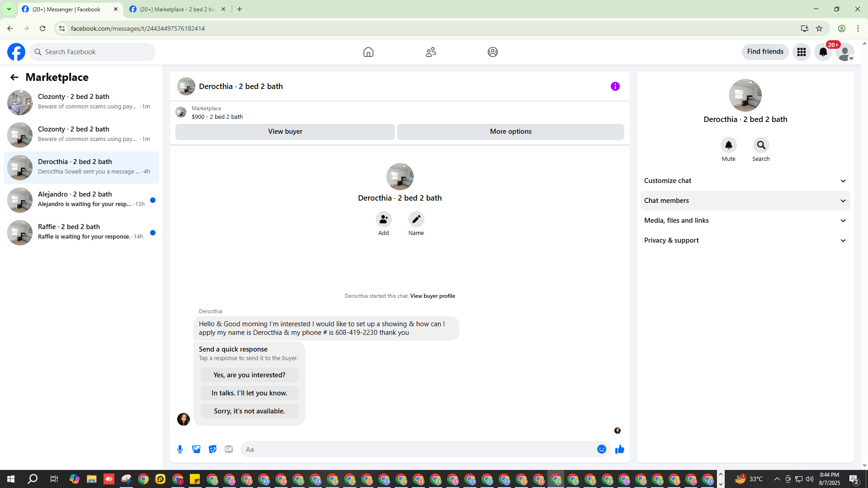Screen dimensions: 868x488
Task: Expand Customize chat section
Action: point(745,181)
